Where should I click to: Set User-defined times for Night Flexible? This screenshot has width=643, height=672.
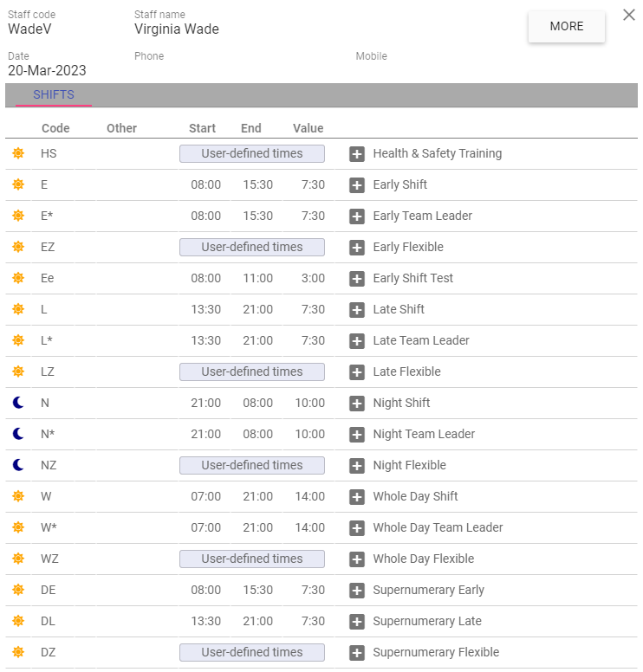[252, 465]
